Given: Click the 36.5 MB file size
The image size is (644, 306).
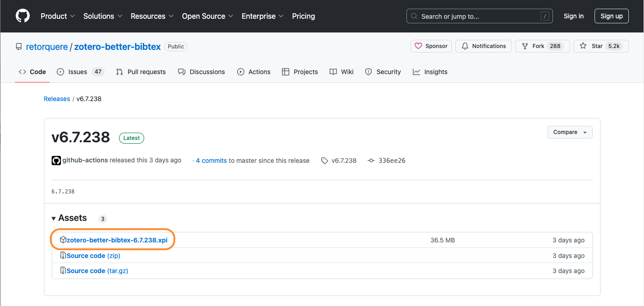Looking at the screenshot, I should (443, 240).
